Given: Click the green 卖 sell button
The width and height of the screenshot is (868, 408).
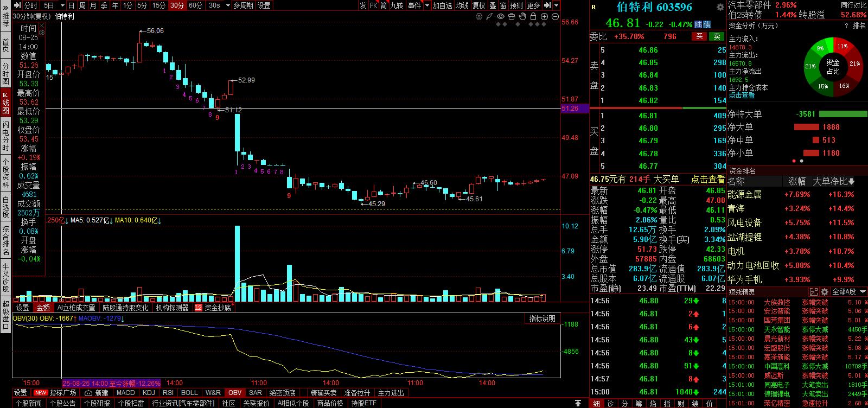Looking at the screenshot, I should pyautogui.click(x=717, y=36).
